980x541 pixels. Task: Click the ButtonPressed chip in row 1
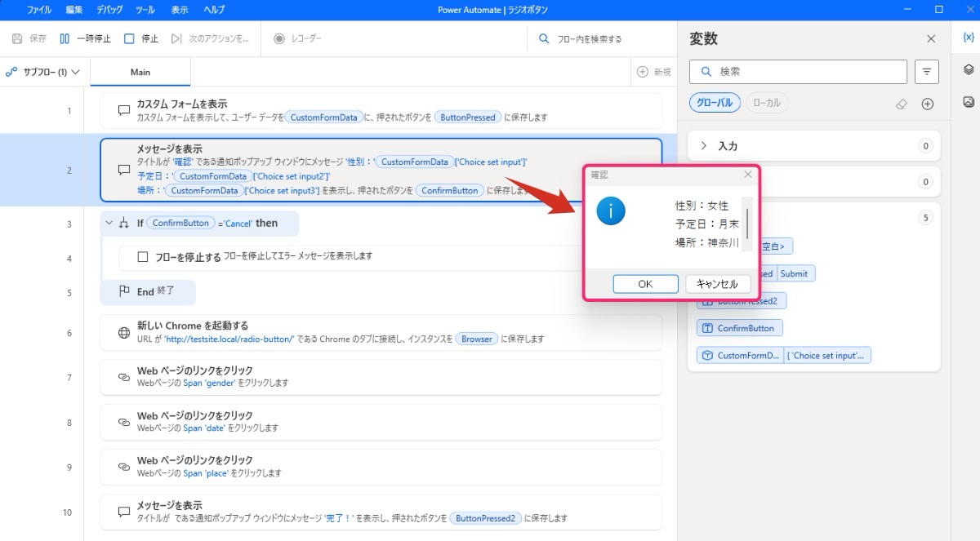coord(468,118)
